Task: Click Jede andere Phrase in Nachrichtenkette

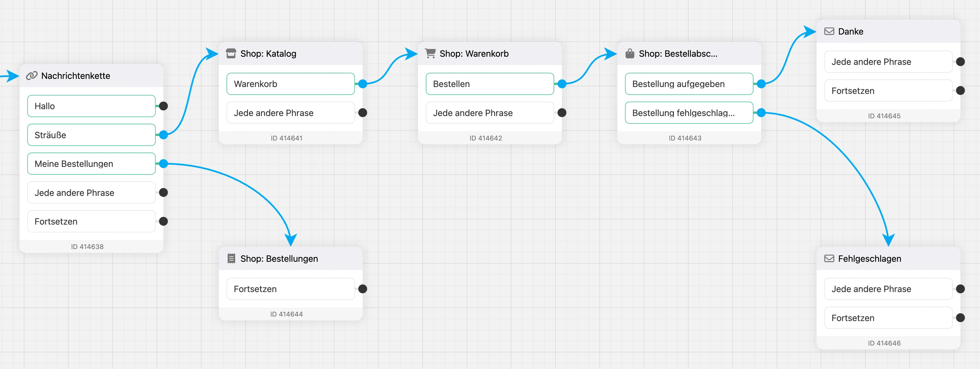Action: click(x=91, y=193)
